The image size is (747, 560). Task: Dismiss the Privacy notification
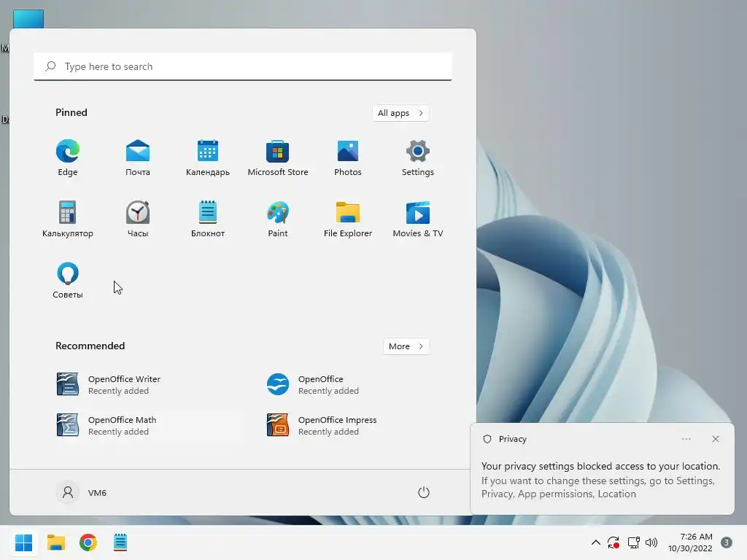[x=716, y=439]
